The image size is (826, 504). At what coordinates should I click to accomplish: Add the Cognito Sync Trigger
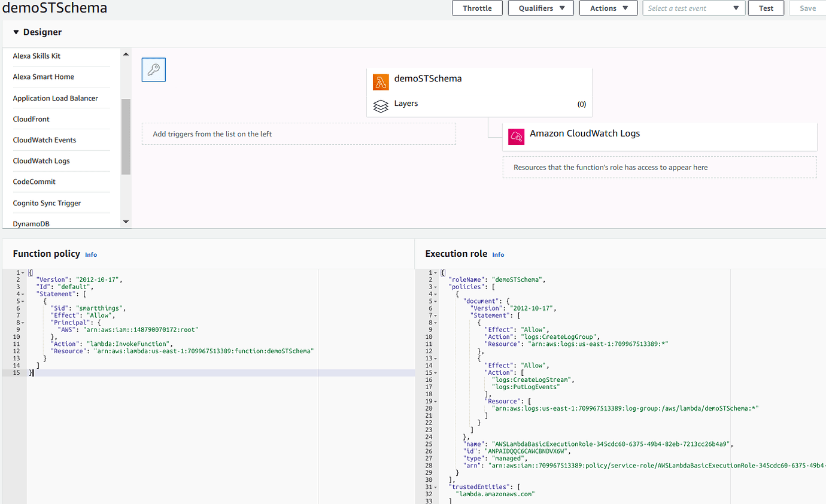coord(45,203)
